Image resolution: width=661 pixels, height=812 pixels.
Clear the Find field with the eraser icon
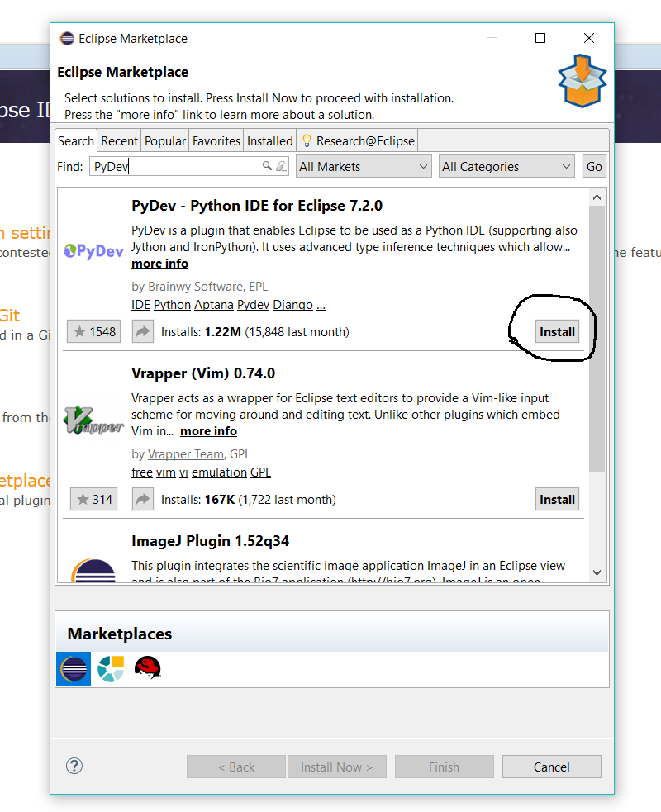coord(281,166)
